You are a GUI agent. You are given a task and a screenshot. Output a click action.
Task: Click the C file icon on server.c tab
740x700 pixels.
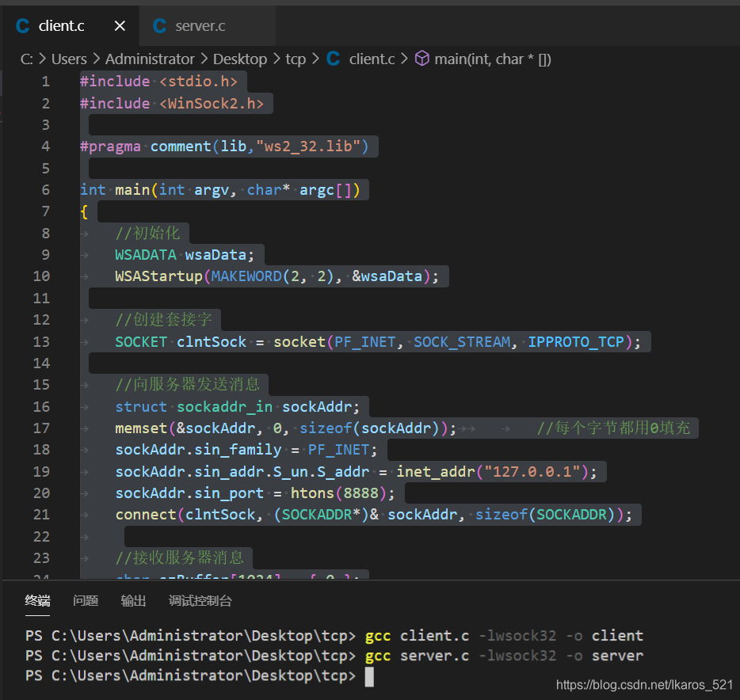click(159, 26)
